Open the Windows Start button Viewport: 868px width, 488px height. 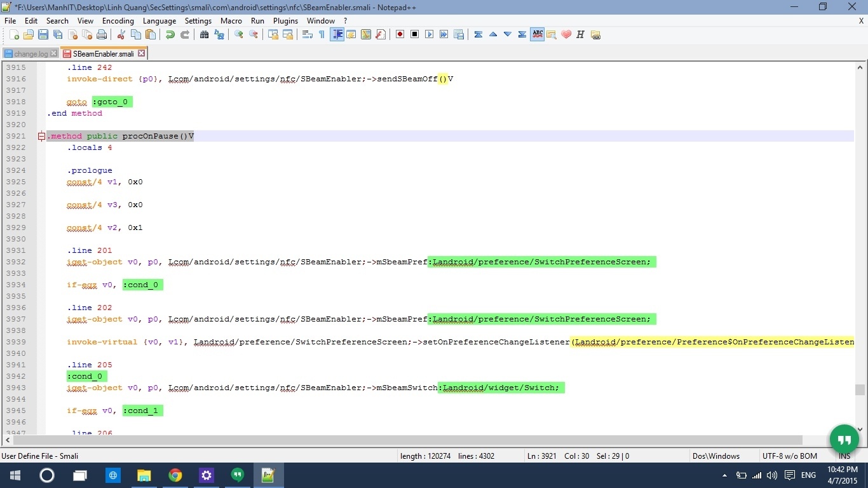15,475
